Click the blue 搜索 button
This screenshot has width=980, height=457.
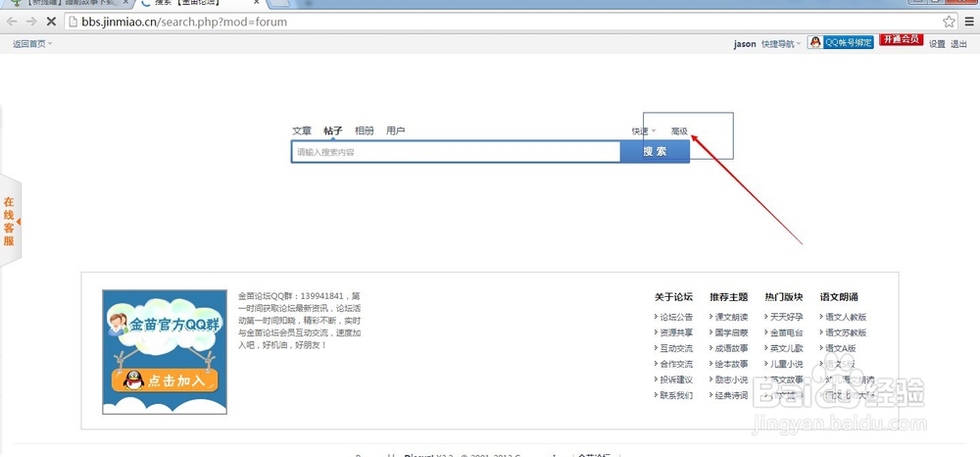coord(655,152)
